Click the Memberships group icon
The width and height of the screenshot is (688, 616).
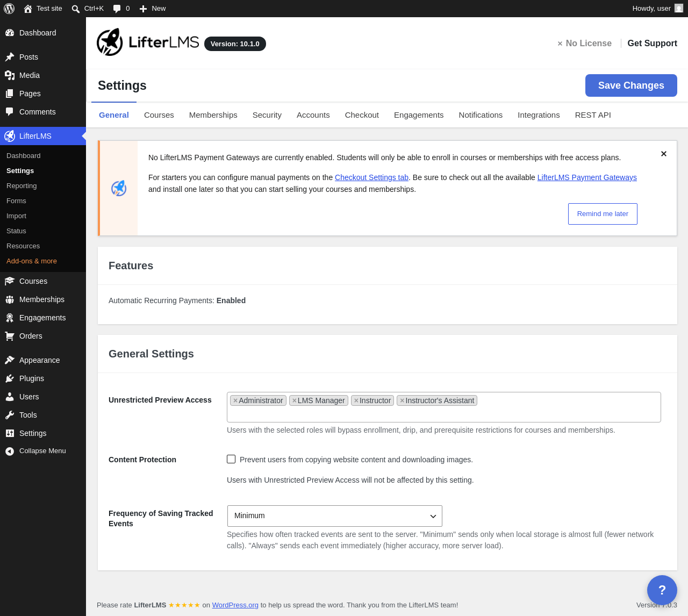pos(10,299)
